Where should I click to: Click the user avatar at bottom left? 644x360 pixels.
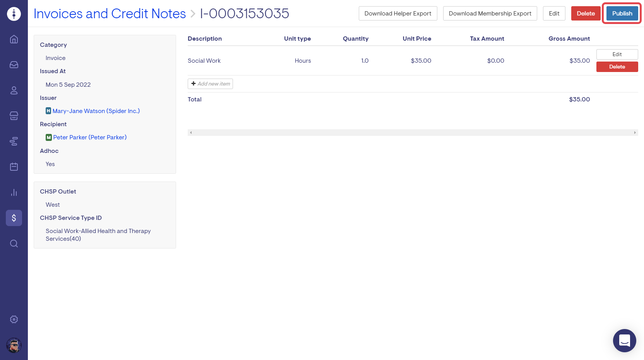14,345
